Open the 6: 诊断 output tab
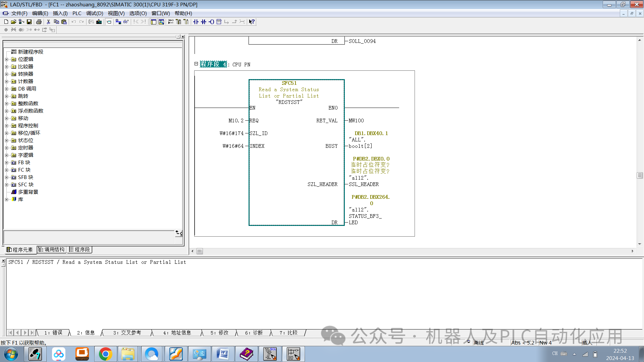The width and height of the screenshot is (644, 362). point(254,333)
